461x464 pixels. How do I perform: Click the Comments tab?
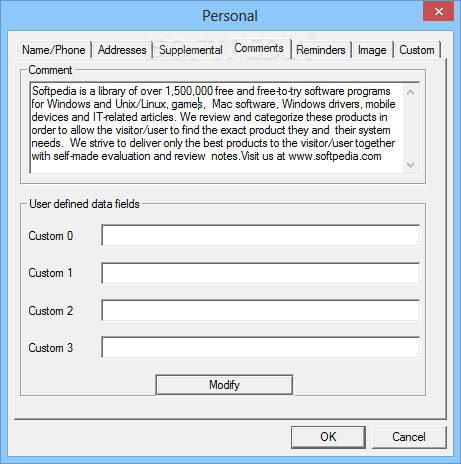(259, 48)
